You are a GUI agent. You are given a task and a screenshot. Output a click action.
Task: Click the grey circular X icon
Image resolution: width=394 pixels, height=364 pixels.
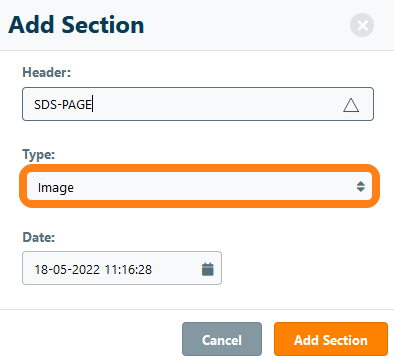[362, 25]
